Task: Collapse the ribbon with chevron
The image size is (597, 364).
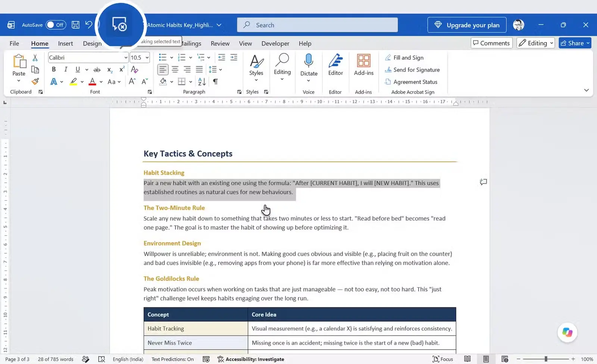Action: point(586,90)
